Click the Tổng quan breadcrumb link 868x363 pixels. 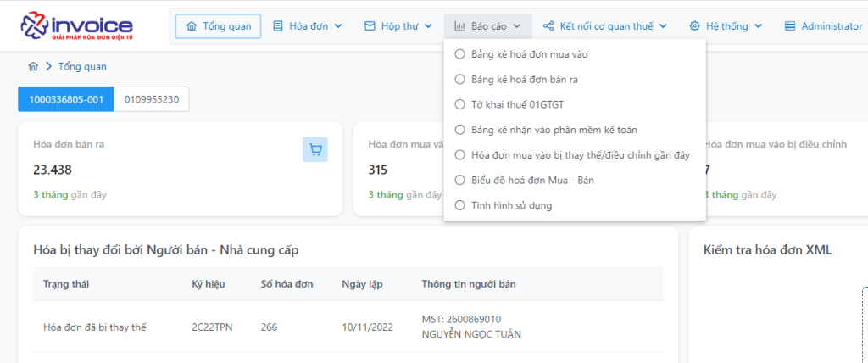[x=82, y=66]
